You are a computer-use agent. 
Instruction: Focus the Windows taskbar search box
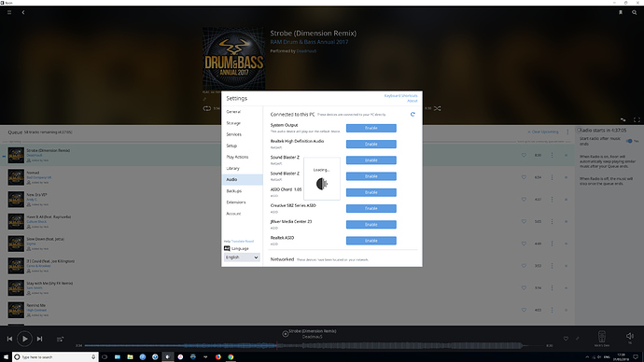click(55, 357)
